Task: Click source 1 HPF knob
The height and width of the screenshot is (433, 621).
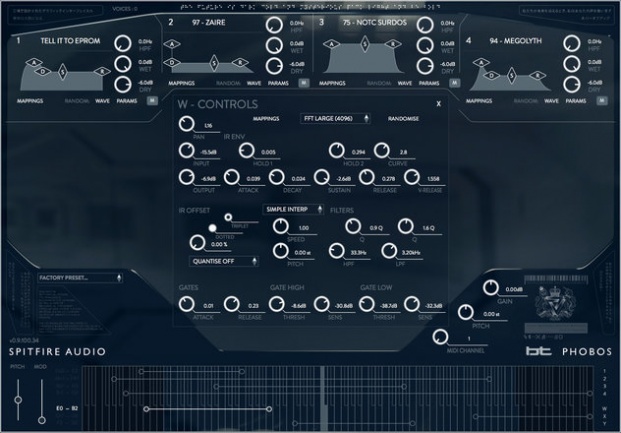Action: pos(123,43)
